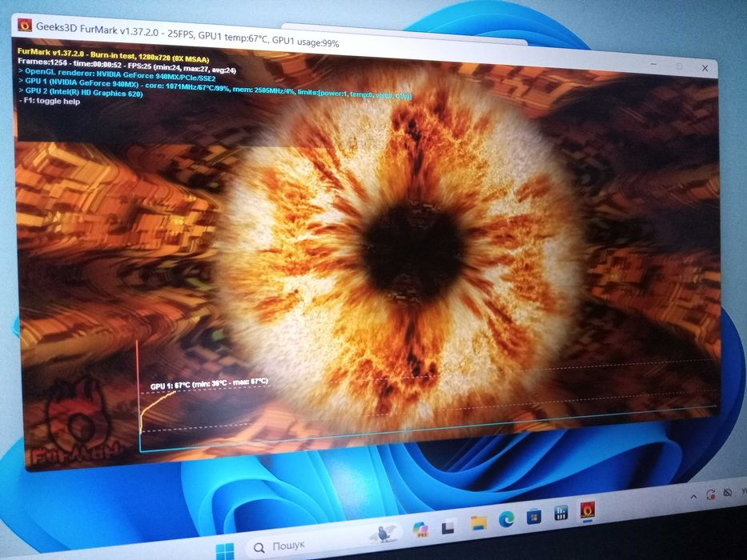Screen dimensions: 747x560
Task: Click the 'GPU 1: 67°C' graph label
Action: [209, 383]
